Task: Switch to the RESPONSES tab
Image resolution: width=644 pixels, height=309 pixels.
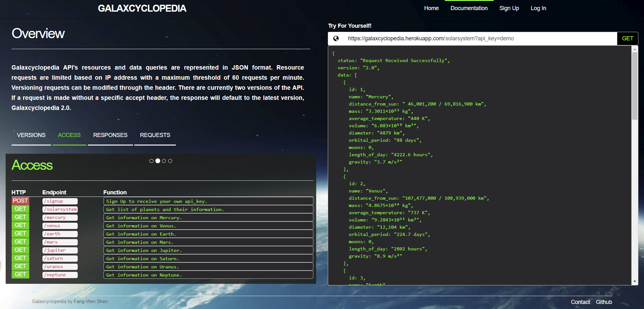Action: (x=110, y=135)
